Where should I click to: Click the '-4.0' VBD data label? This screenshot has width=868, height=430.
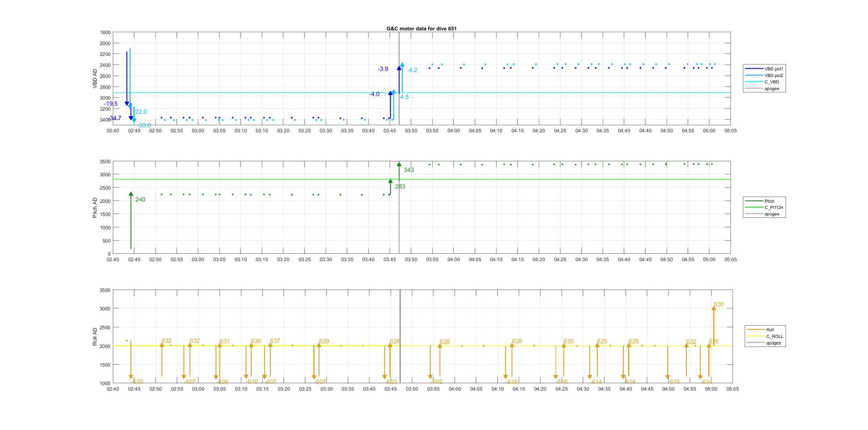pos(374,94)
